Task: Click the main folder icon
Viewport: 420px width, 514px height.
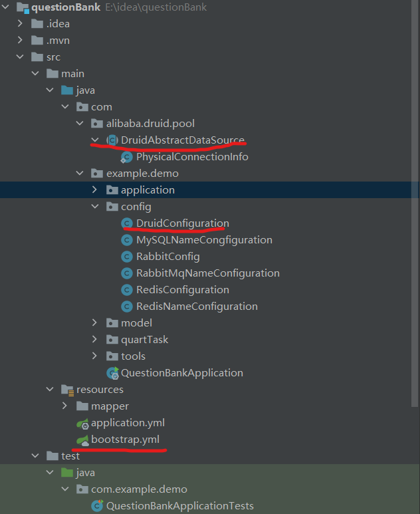Action: pos(52,73)
